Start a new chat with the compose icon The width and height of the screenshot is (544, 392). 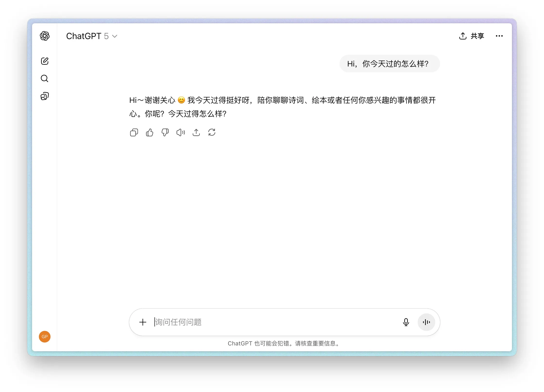45,61
